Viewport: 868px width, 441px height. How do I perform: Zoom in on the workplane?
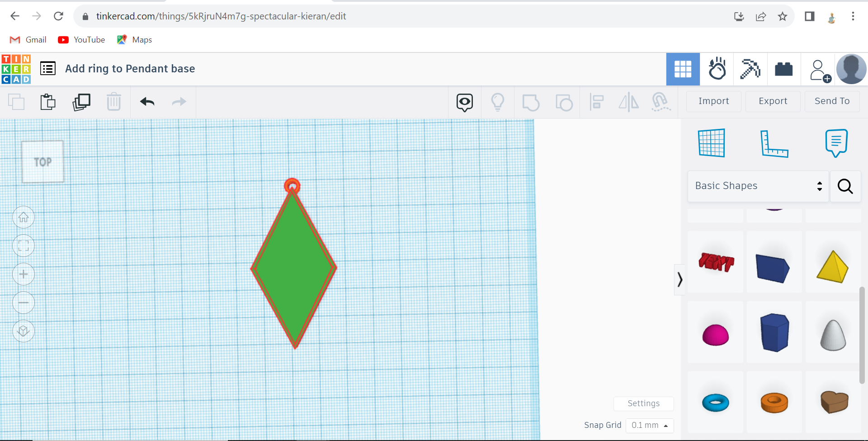[x=24, y=274]
